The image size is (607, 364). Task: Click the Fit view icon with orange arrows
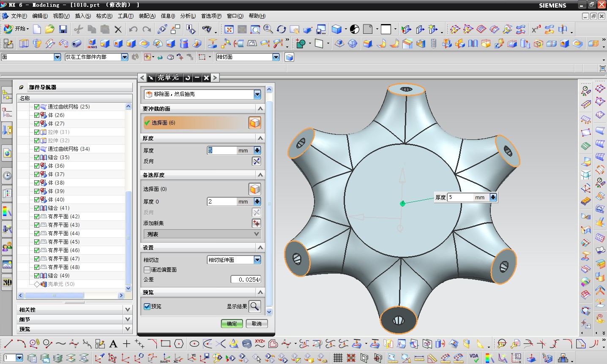point(229,29)
